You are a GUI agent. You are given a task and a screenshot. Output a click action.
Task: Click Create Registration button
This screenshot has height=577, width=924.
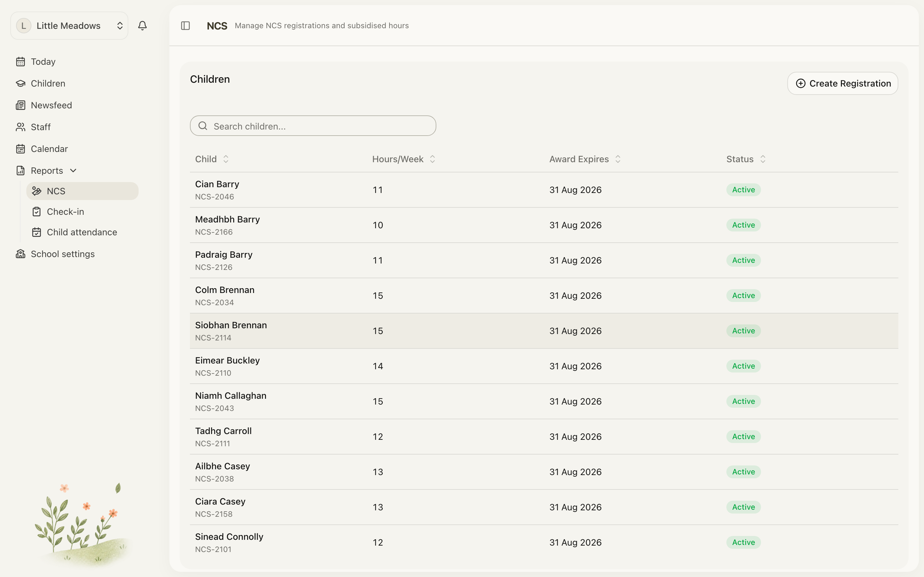(x=843, y=83)
